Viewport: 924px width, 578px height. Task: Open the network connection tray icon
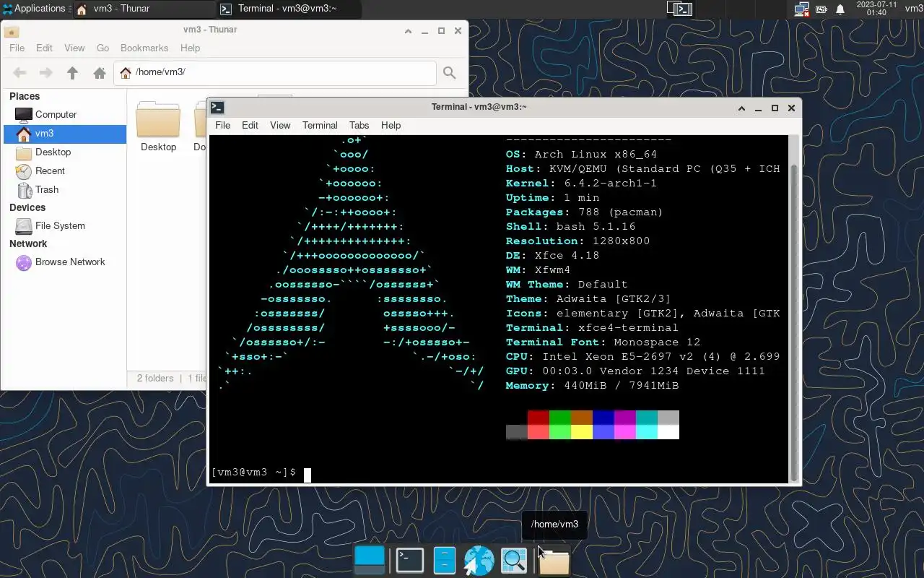[x=801, y=9]
